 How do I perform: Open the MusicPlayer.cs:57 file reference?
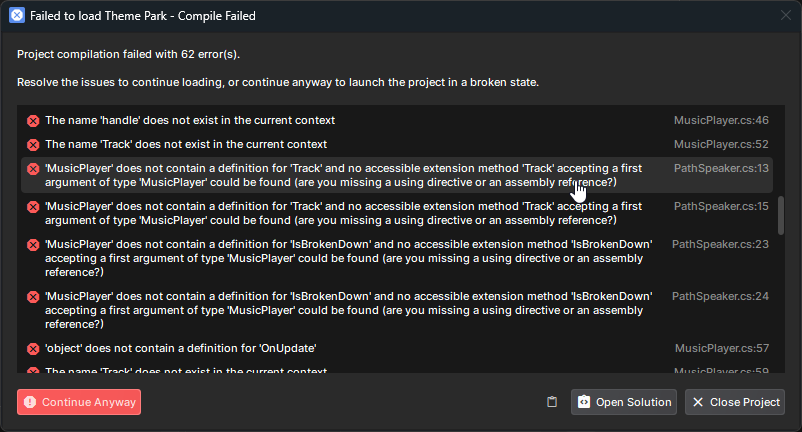click(x=722, y=348)
